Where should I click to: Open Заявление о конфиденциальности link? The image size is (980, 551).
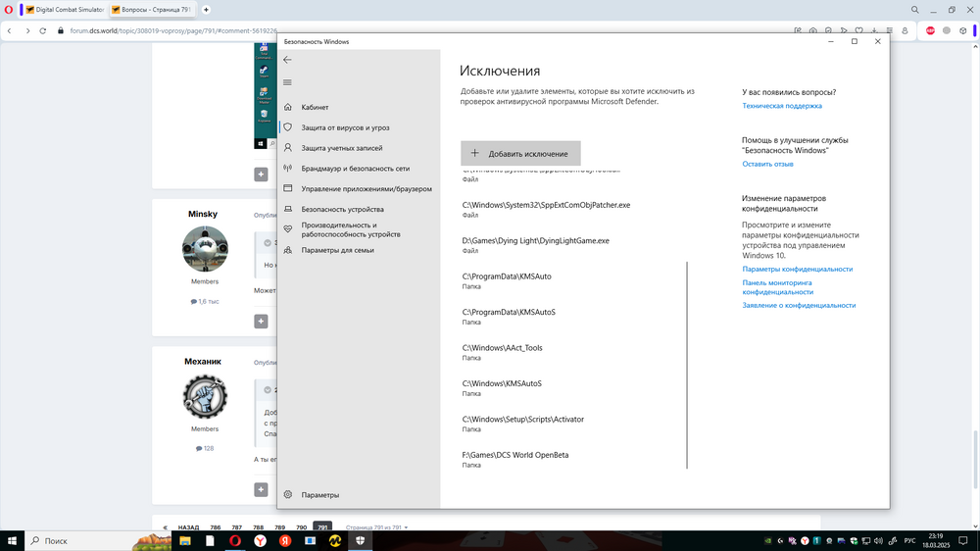799,305
